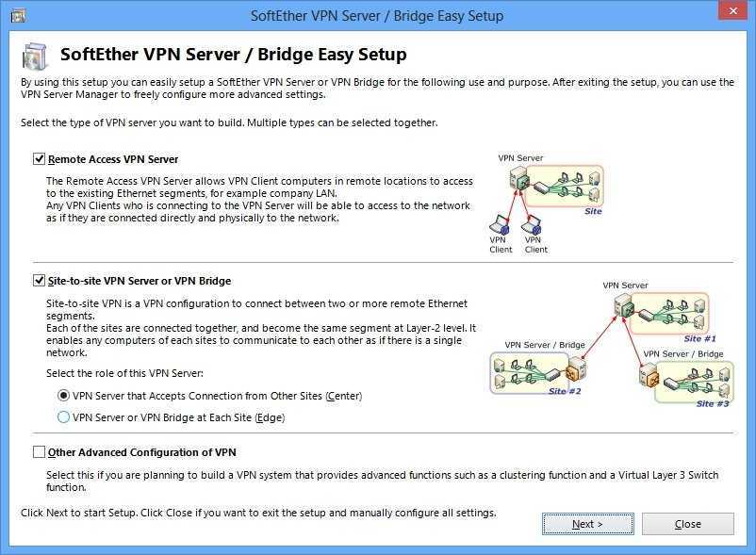756x555 pixels.
Task: Click Next to start setup
Action: tap(587, 524)
